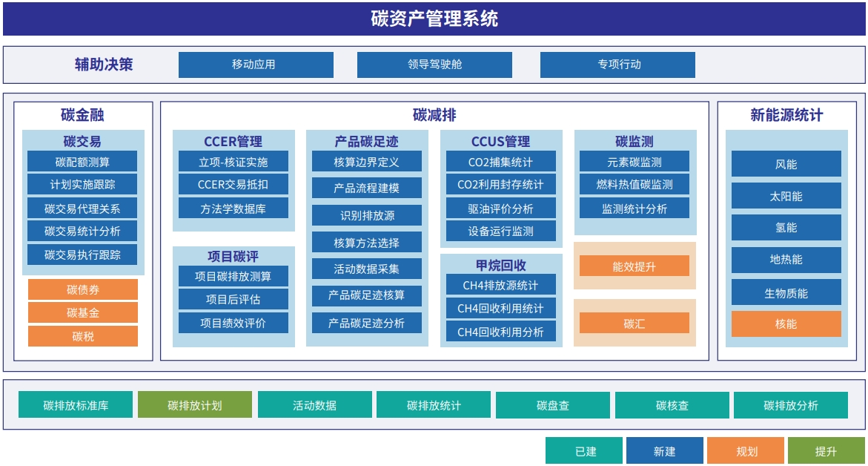The width and height of the screenshot is (868, 466).
Task: Click 碳交易统计分析
Action: (82, 231)
